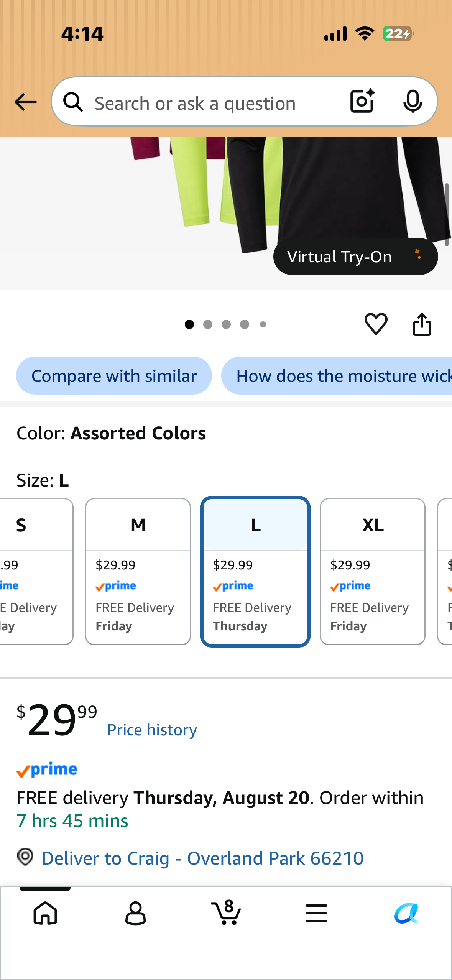Open the account profile tab icon
The height and width of the screenshot is (980, 452).
135,913
